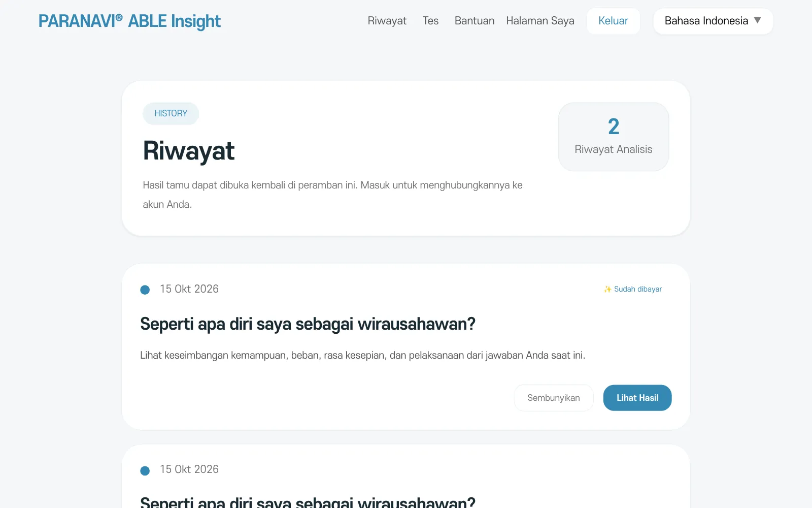Image resolution: width=812 pixels, height=508 pixels.
Task: Click the sparkle icon beside Sudah dibayar
Action: tap(607, 289)
